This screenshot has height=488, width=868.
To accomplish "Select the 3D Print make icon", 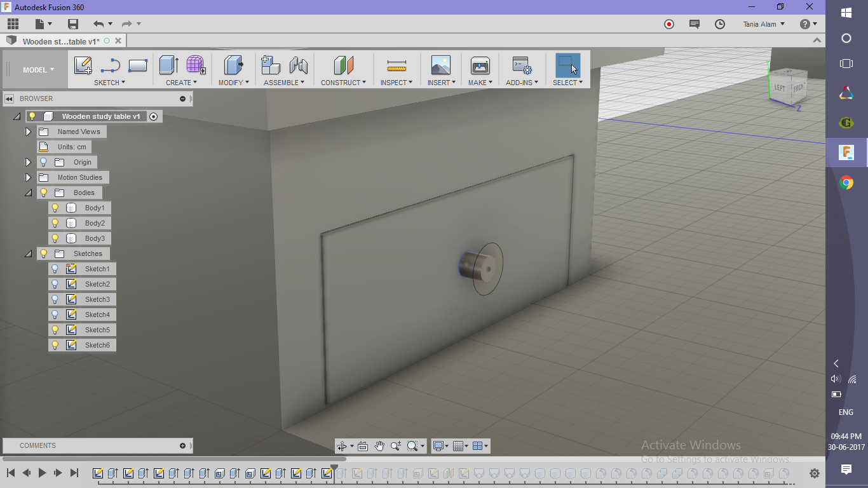I will tap(480, 65).
